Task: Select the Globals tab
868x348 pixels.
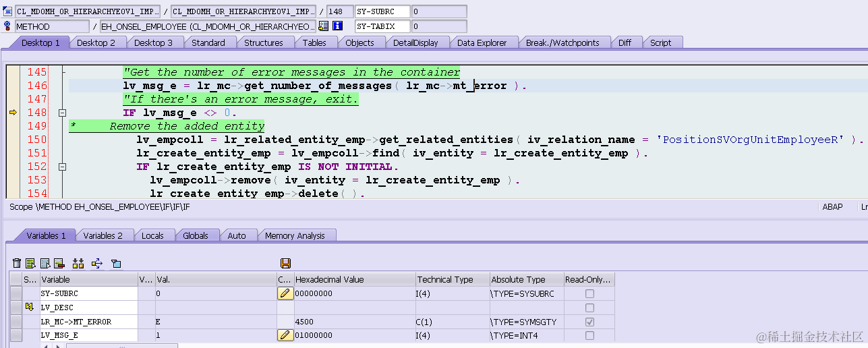Action: (x=196, y=235)
